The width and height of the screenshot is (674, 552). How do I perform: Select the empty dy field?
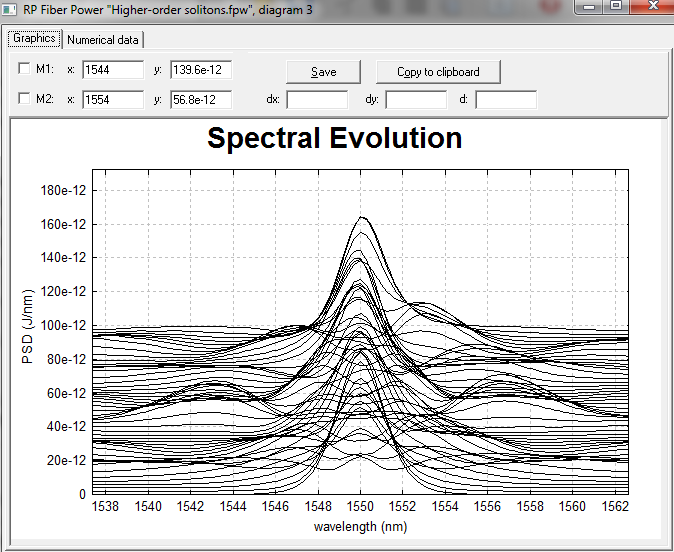415,100
